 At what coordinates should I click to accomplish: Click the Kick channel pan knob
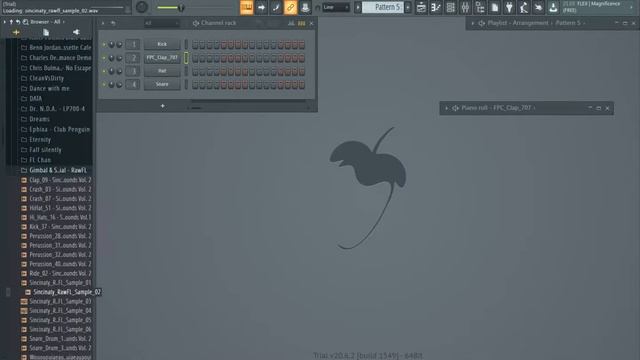[111, 44]
